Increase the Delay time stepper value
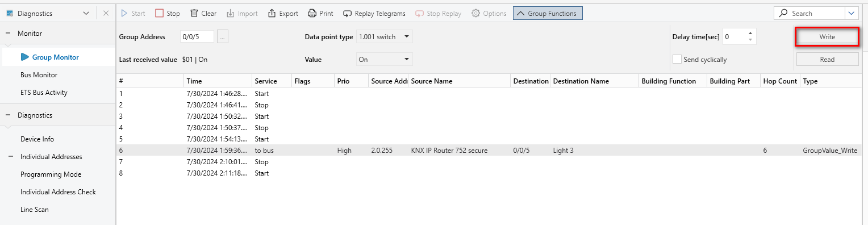 click(x=751, y=33)
